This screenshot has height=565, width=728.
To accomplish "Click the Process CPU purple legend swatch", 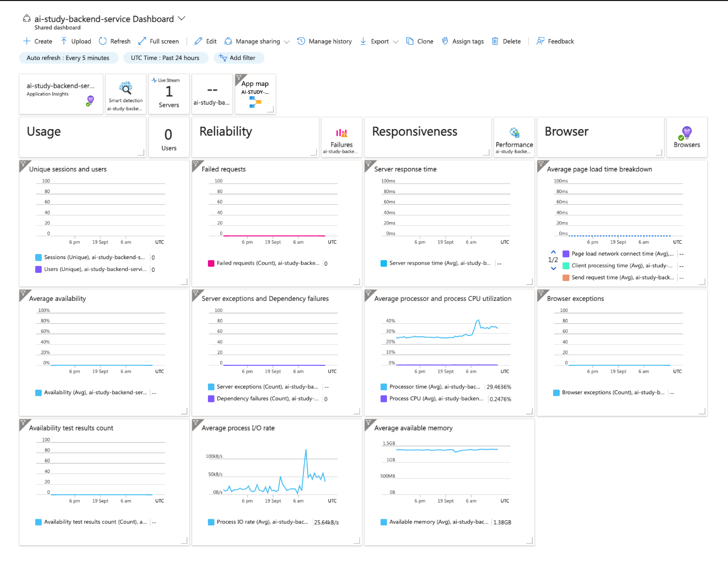I will [384, 399].
